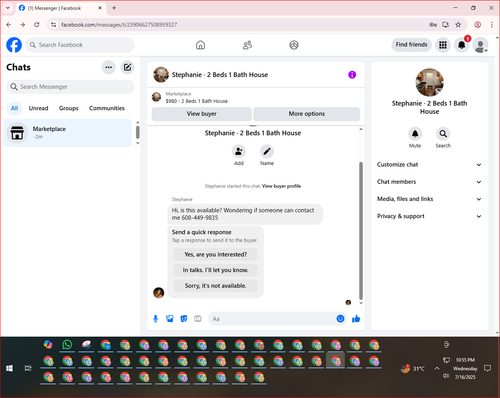Screen dimensions: 500x398
Task: Focus the Search Facebook field
Action: (80, 45)
